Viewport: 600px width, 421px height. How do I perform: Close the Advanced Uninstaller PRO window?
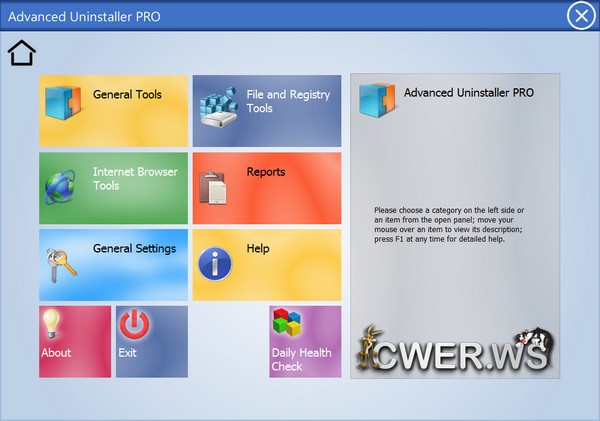(x=581, y=16)
